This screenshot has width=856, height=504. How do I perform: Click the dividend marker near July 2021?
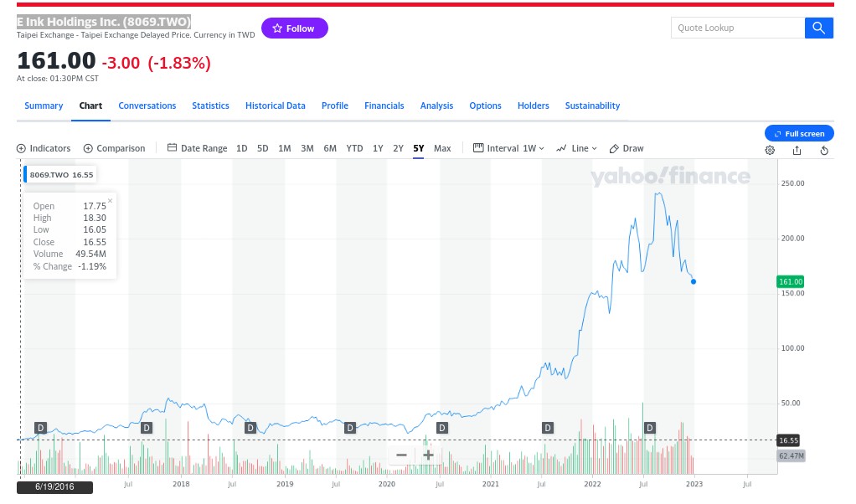click(548, 428)
